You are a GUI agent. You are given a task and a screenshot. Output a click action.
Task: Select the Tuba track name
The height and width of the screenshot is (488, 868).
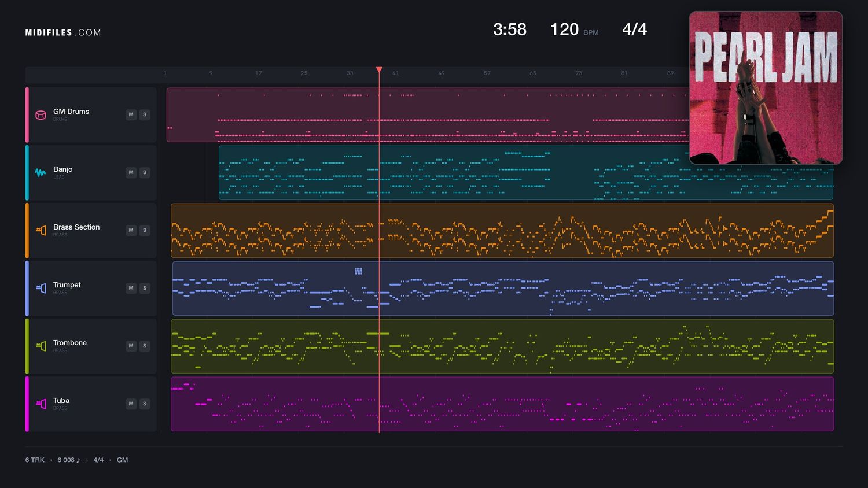[61, 401]
